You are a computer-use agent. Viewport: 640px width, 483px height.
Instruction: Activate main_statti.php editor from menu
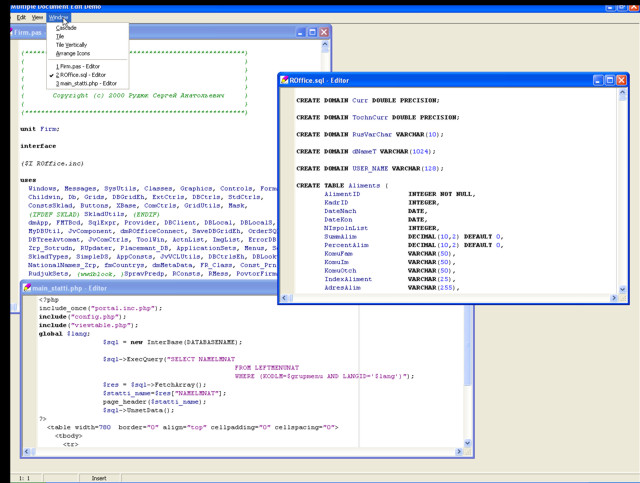point(87,84)
